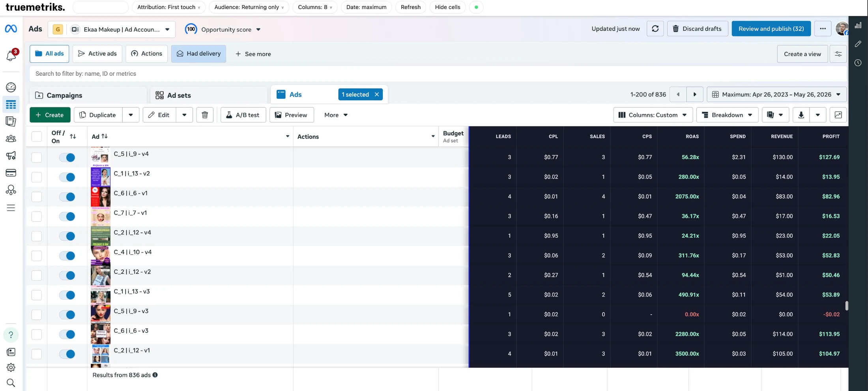Screen dimensions: 868x391
Task: Select the Active ads view tab
Action: 97,54
